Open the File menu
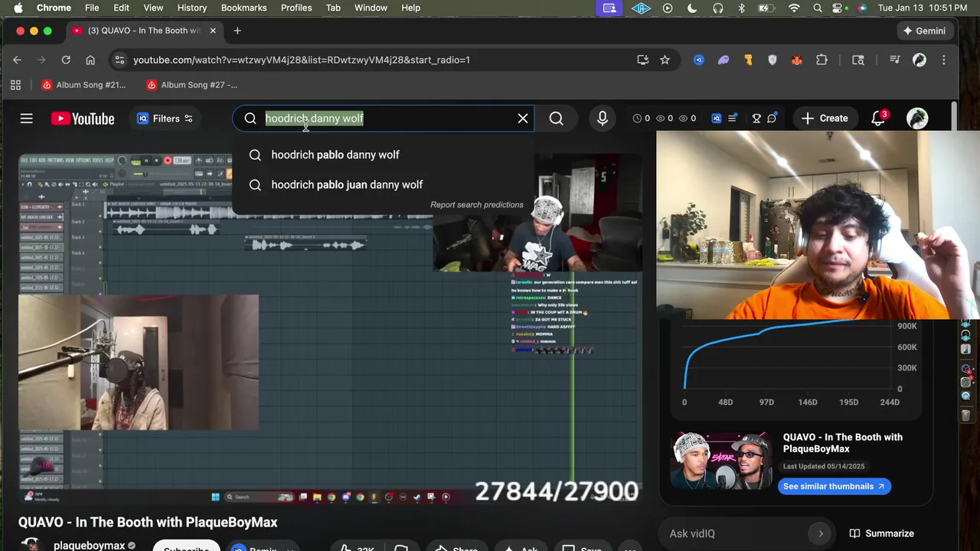The height and width of the screenshot is (551, 980). [x=92, y=8]
